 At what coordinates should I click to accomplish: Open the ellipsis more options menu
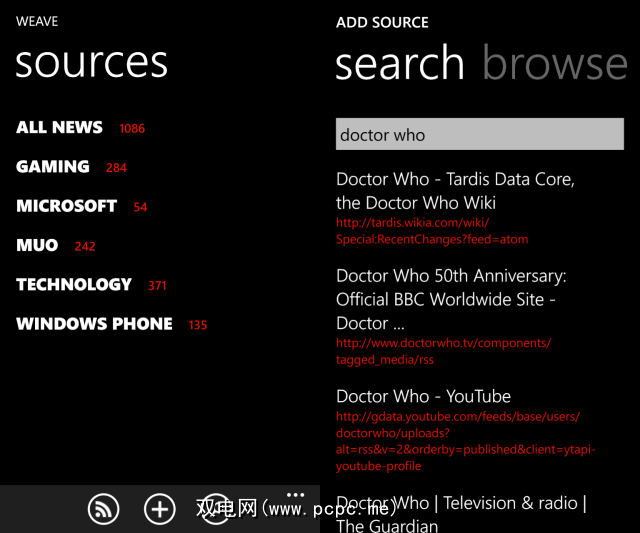point(295,494)
